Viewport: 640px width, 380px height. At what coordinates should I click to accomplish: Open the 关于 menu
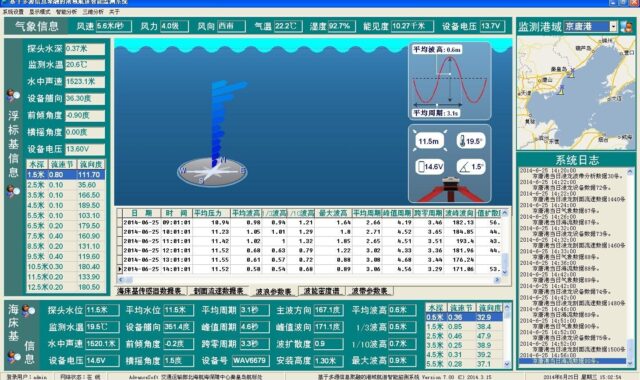pos(114,12)
